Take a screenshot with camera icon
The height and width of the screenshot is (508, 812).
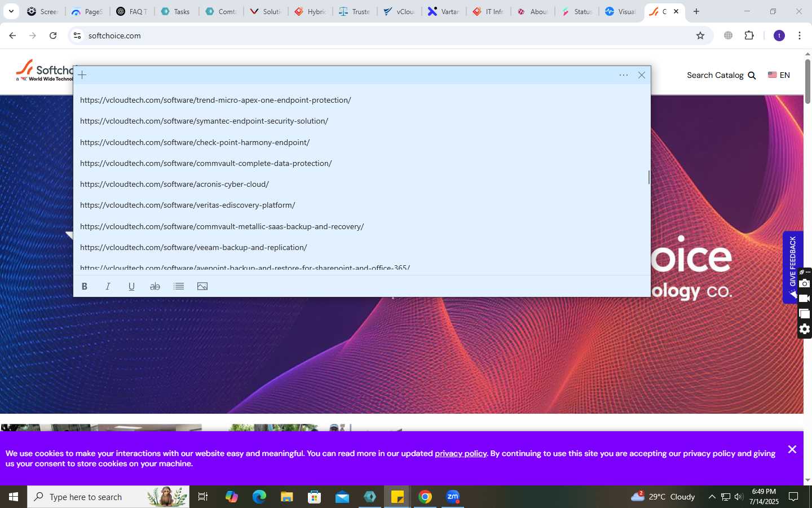(805, 283)
